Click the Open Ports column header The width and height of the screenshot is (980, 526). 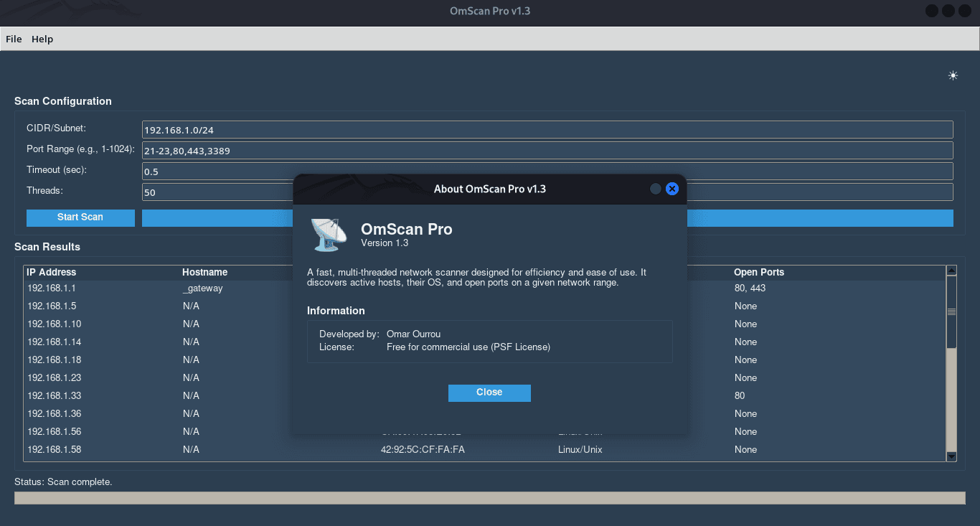click(759, 273)
